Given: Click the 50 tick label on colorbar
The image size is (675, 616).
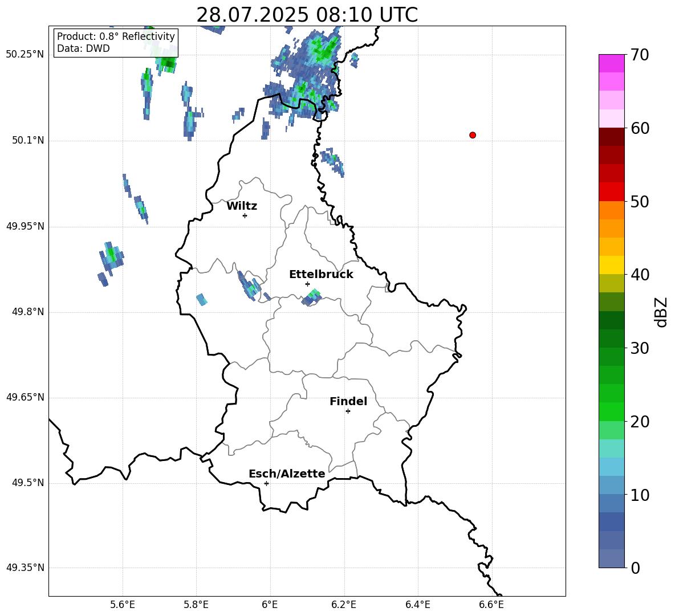Looking at the screenshot, I should click(640, 202).
